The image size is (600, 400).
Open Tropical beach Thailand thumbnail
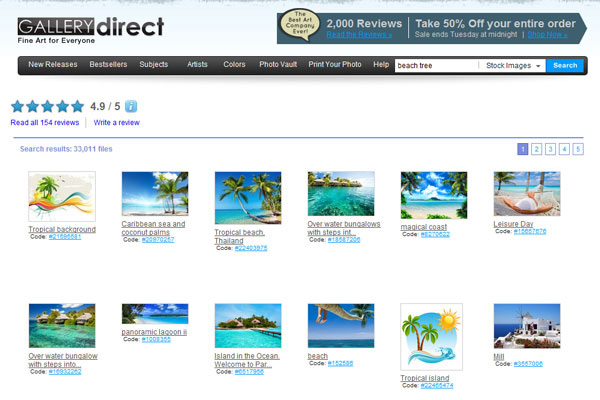click(248, 198)
